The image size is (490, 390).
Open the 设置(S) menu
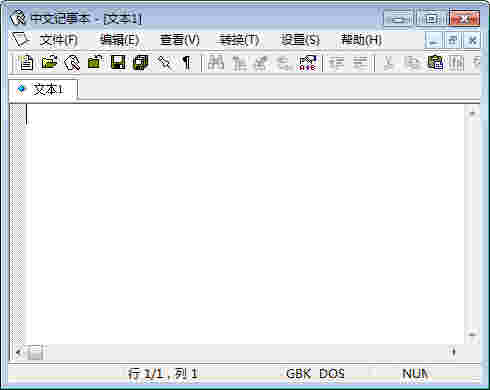[x=300, y=40]
